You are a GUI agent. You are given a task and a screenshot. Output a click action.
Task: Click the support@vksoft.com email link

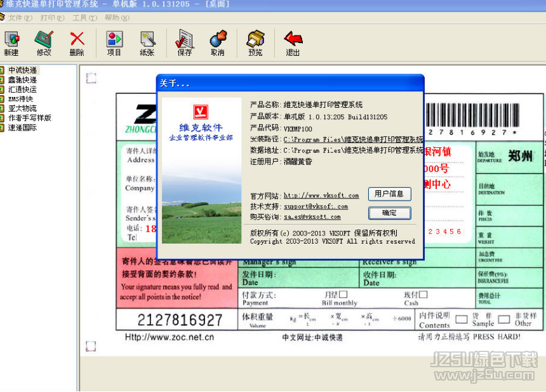coord(316,206)
